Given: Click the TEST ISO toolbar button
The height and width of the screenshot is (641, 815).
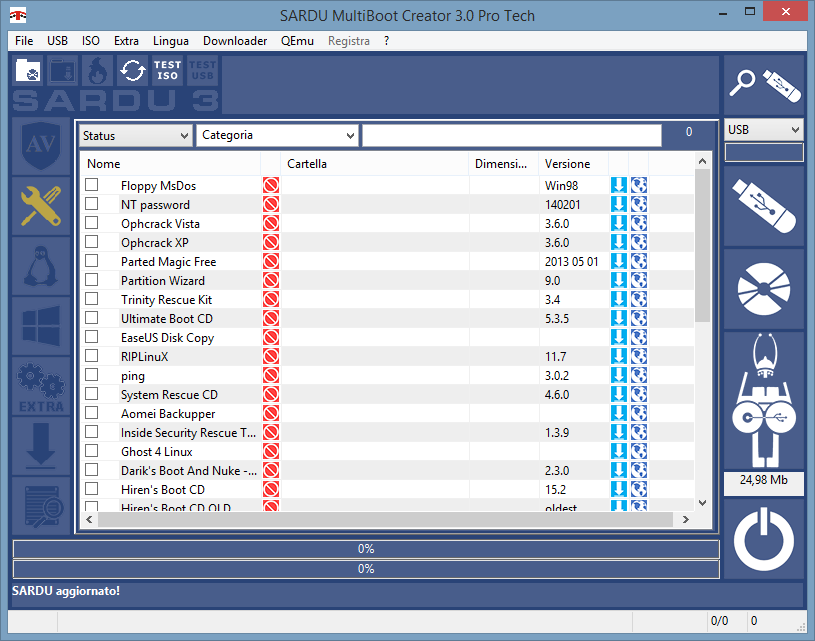Looking at the screenshot, I should click(167, 70).
